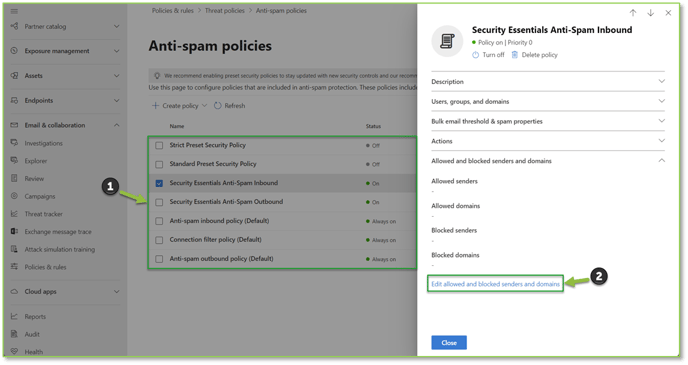
Task: Click the Turn off power icon
Action: [x=476, y=55]
